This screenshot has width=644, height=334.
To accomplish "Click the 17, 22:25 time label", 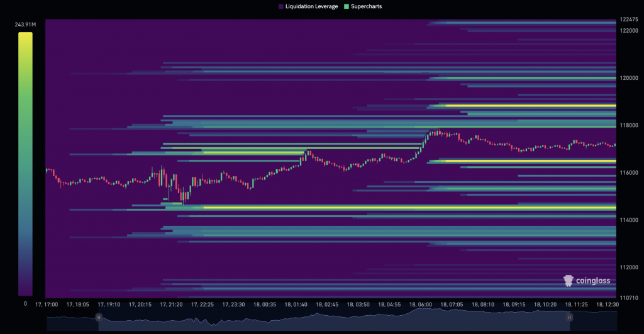I will [203, 304].
